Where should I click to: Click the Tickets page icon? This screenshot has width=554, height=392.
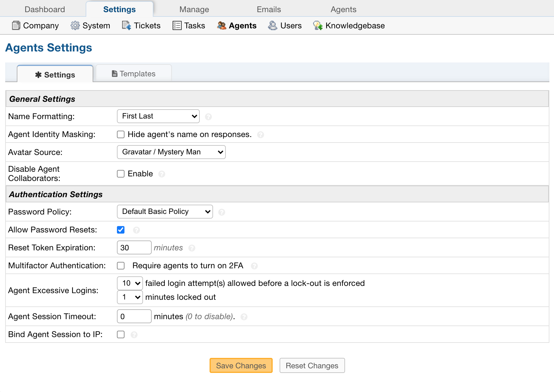pos(126,25)
